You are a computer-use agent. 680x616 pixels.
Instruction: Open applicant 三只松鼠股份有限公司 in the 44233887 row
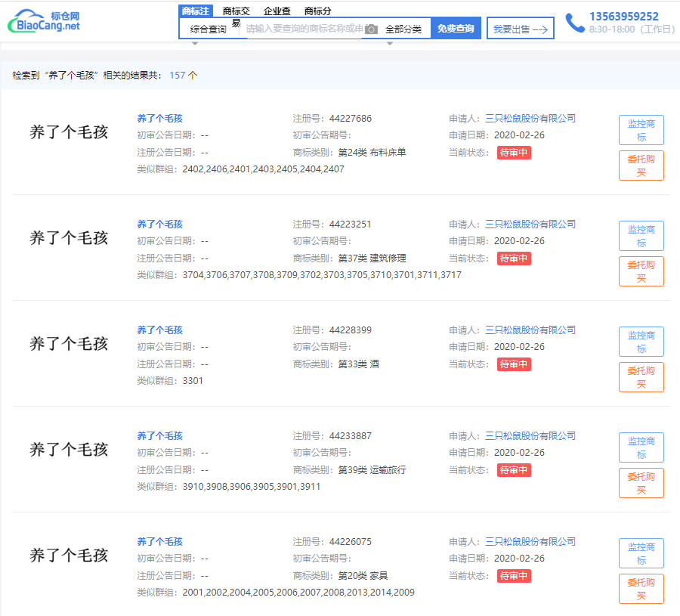pyautogui.click(x=530, y=436)
